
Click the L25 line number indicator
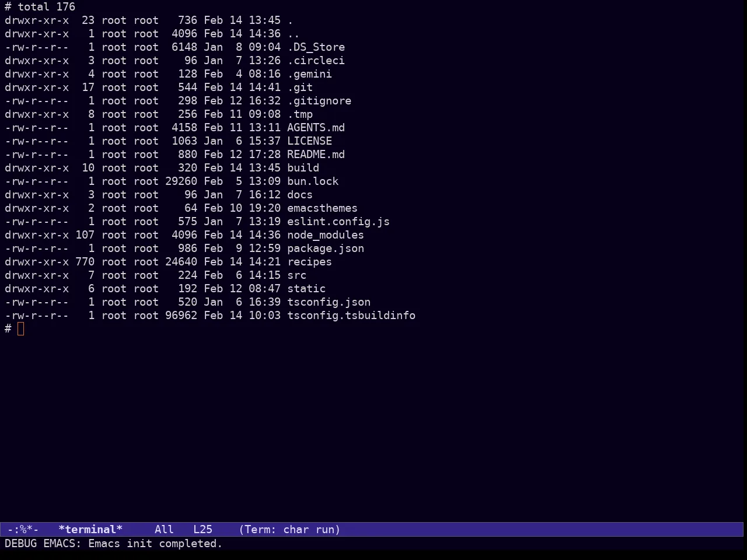(x=203, y=530)
